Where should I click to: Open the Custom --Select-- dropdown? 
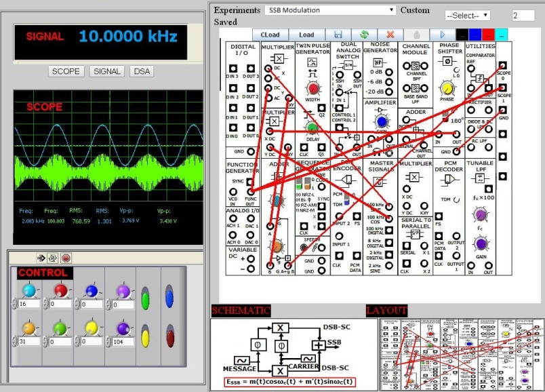(x=467, y=15)
